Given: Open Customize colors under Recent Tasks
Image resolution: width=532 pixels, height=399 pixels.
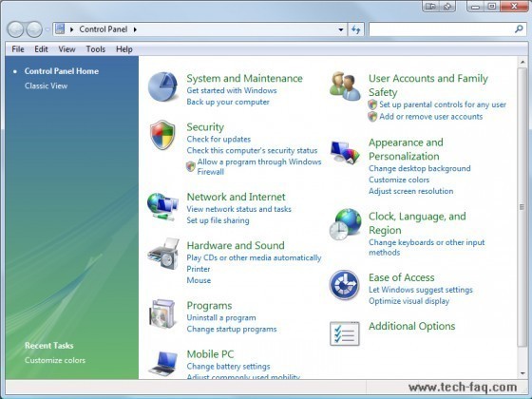Looking at the screenshot, I should (x=55, y=360).
